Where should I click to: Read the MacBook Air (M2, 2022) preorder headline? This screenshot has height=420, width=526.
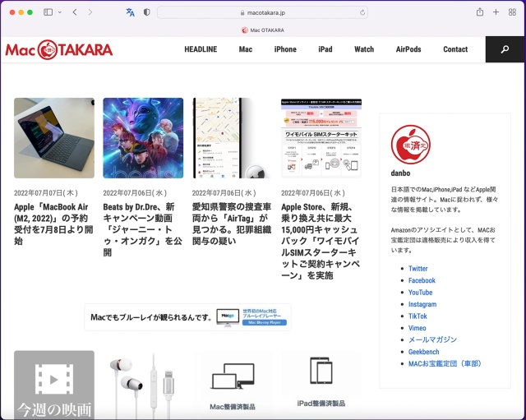pyautogui.click(x=53, y=224)
